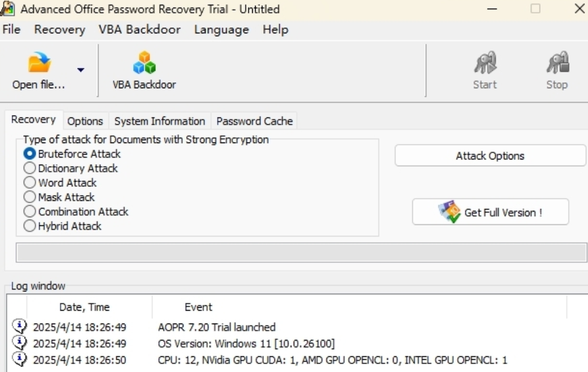
Task: Select the CPU: 12, NVidia GPU entry
Action: pyautogui.click(x=332, y=360)
